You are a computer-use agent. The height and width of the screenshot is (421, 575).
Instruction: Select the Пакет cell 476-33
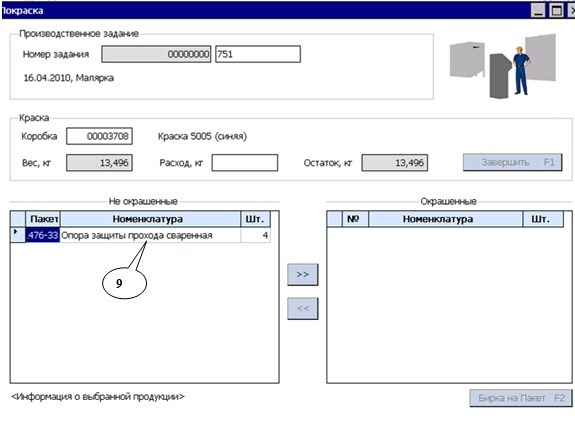(x=43, y=235)
